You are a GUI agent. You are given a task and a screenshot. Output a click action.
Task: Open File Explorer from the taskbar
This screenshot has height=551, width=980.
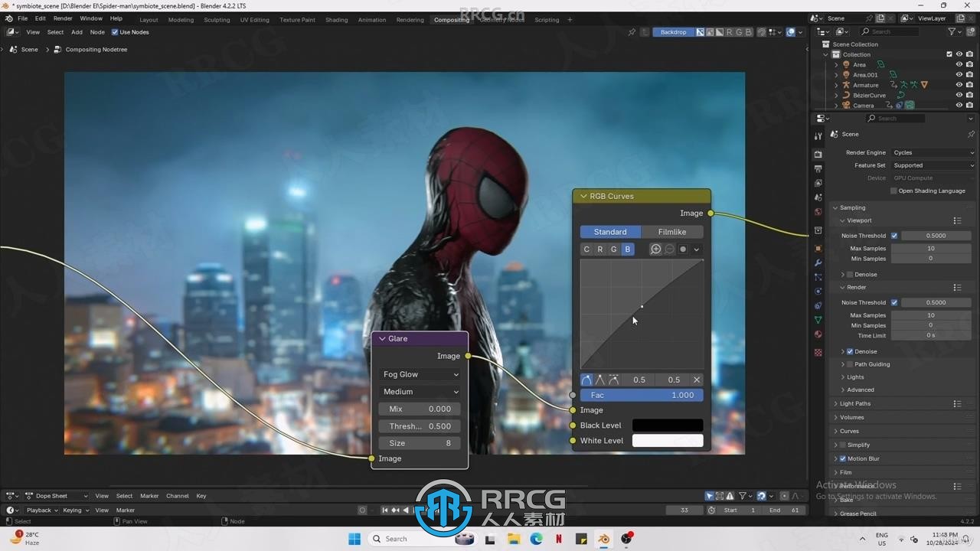point(514,539)
